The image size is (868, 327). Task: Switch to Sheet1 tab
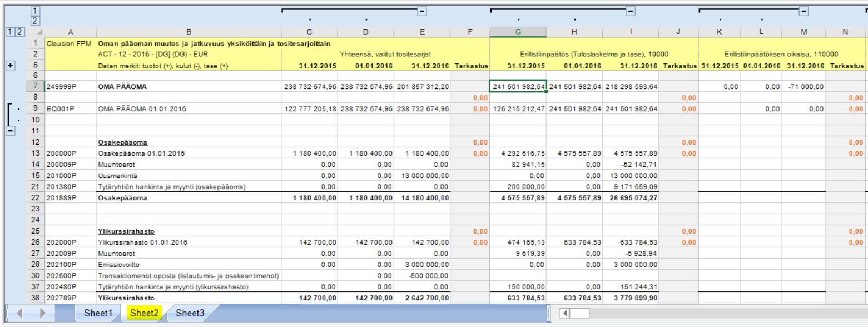tap(98, 314)
